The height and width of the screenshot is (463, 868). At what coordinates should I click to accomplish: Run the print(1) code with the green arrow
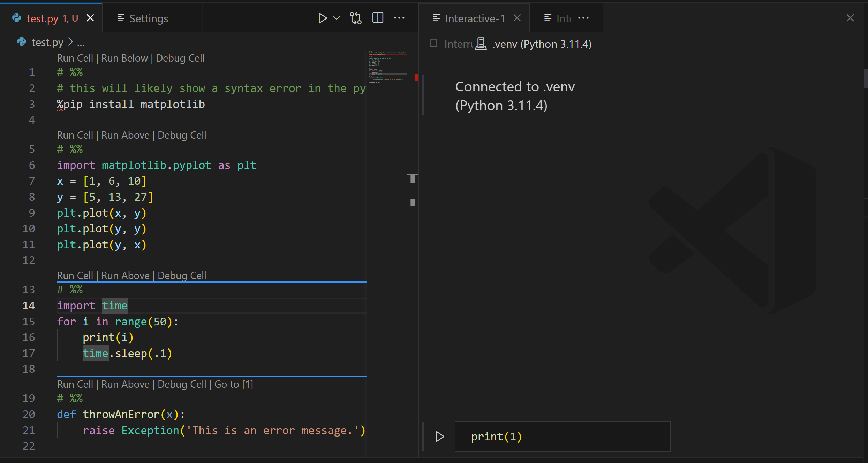(439, 436)
